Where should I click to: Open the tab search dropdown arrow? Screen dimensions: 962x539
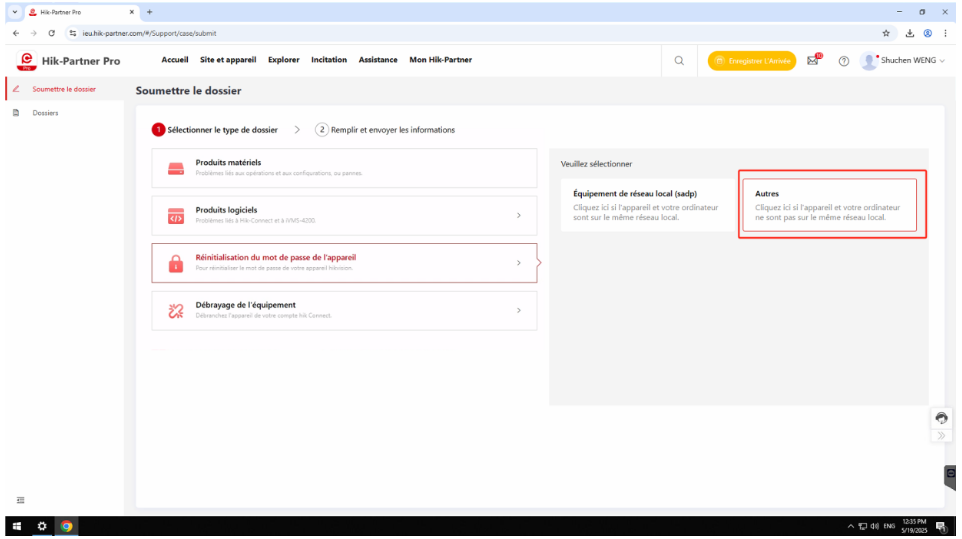(15, 12)
